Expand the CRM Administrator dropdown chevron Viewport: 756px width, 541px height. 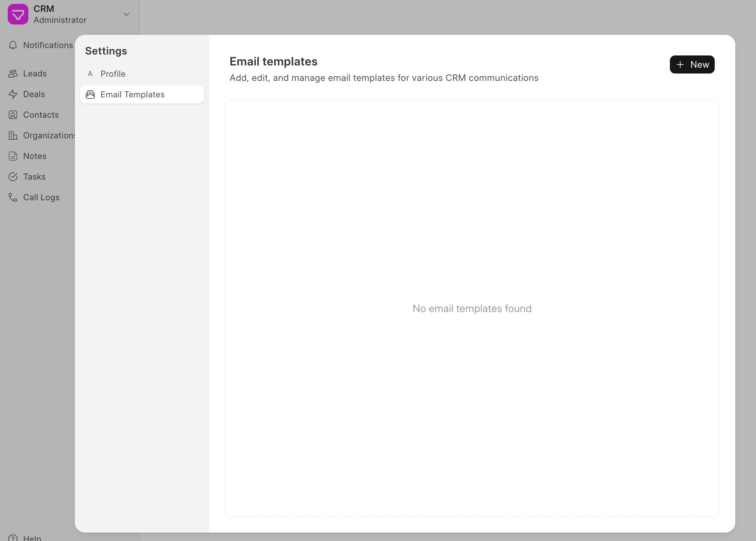tap(126, 14)
